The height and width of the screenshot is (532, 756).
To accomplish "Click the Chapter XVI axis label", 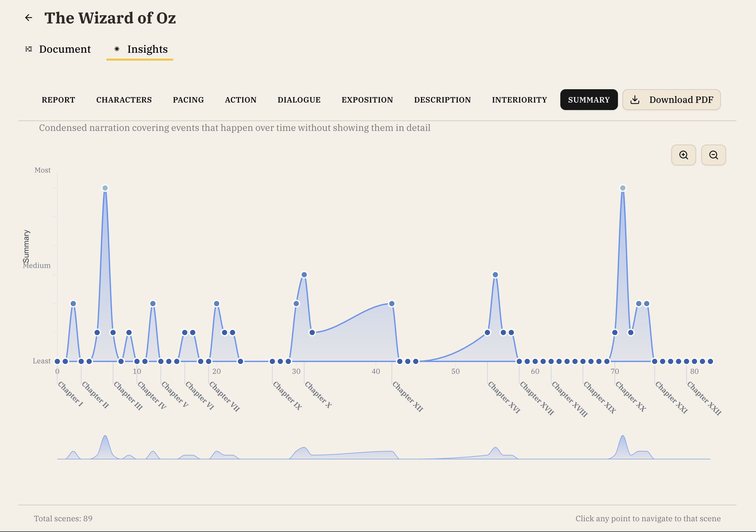I will pyautogui.click(x=503, y=397).
